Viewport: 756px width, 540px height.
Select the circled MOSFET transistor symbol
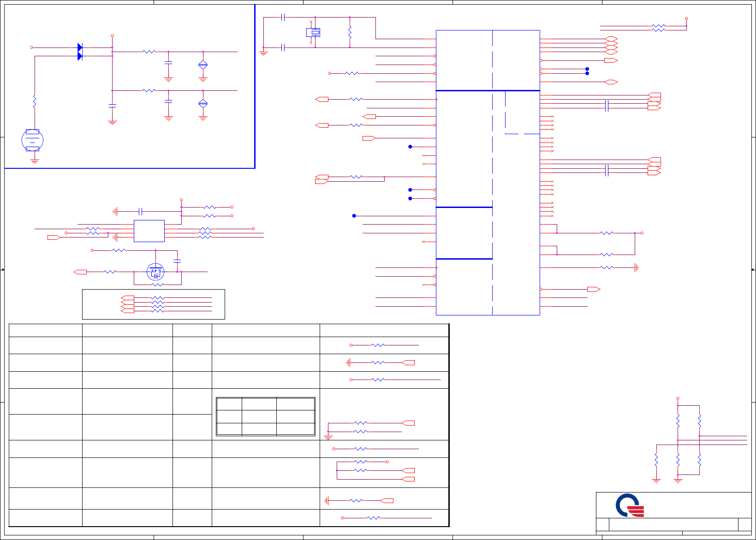(155, 272)
